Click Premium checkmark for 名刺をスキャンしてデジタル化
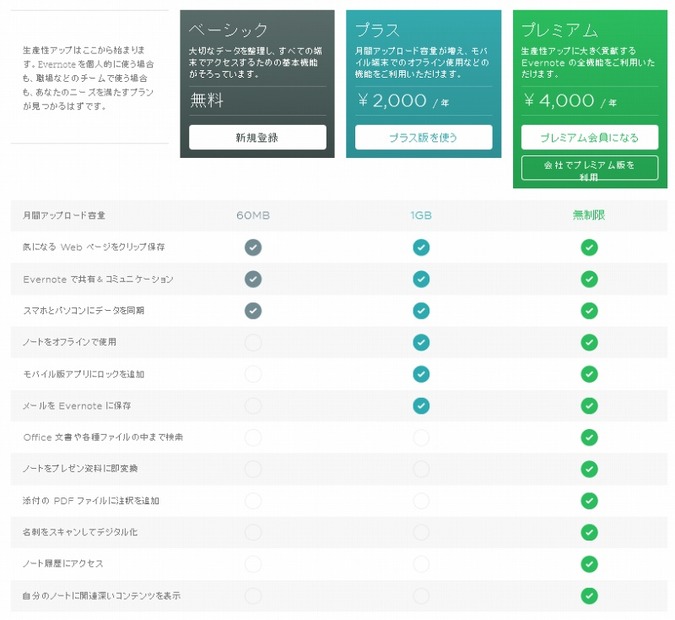The width and height of the screenshot is (675, 620). [589, 532]
